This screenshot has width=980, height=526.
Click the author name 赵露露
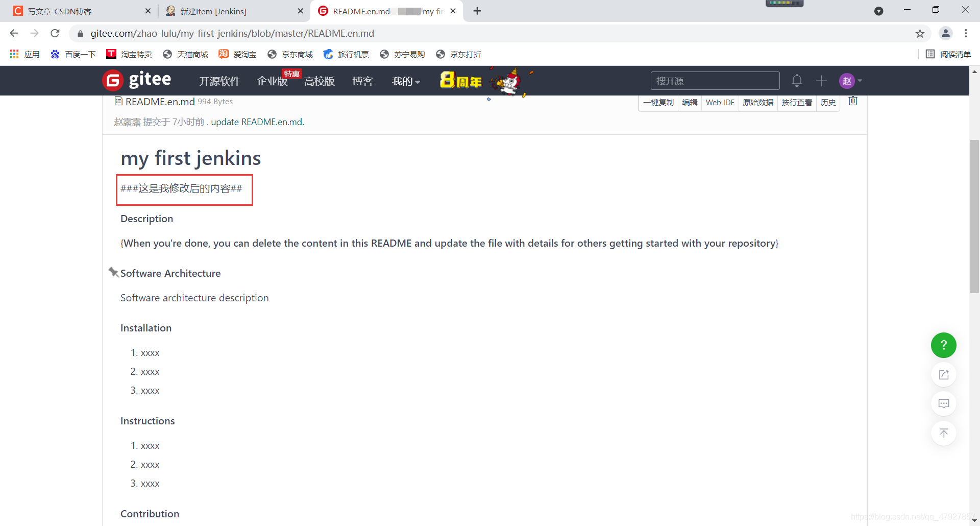click(x=127, y=122)
